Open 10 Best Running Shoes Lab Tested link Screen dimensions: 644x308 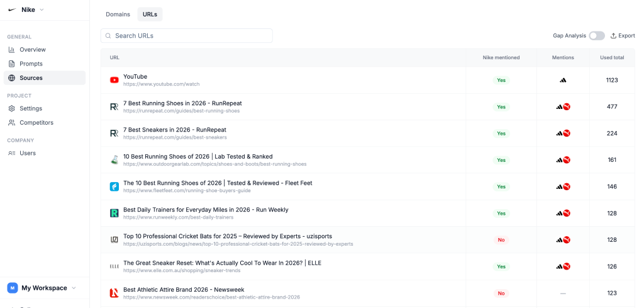198,156
